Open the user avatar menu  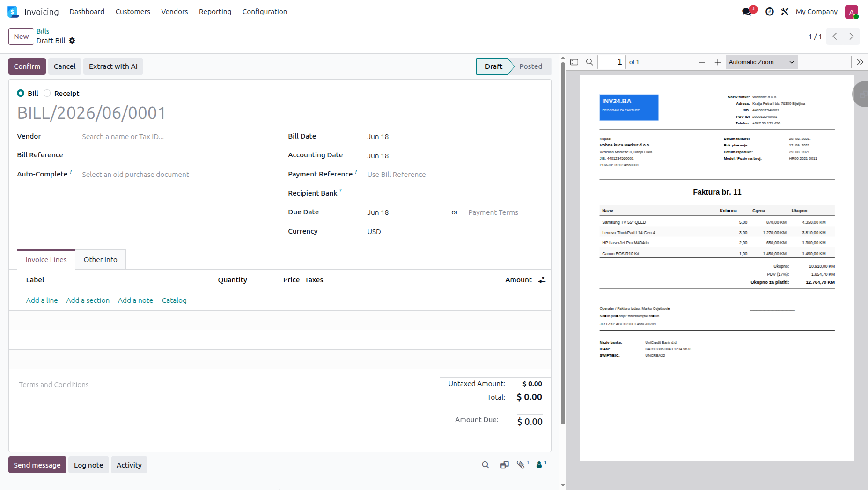852,12
